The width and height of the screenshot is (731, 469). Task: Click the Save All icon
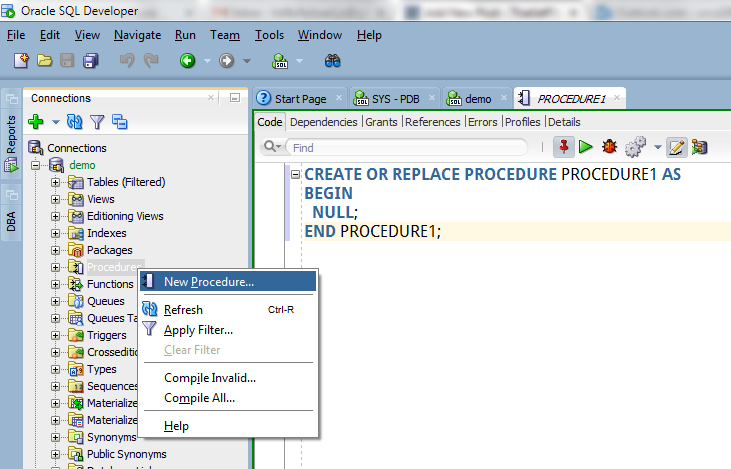tap(90, 61)
